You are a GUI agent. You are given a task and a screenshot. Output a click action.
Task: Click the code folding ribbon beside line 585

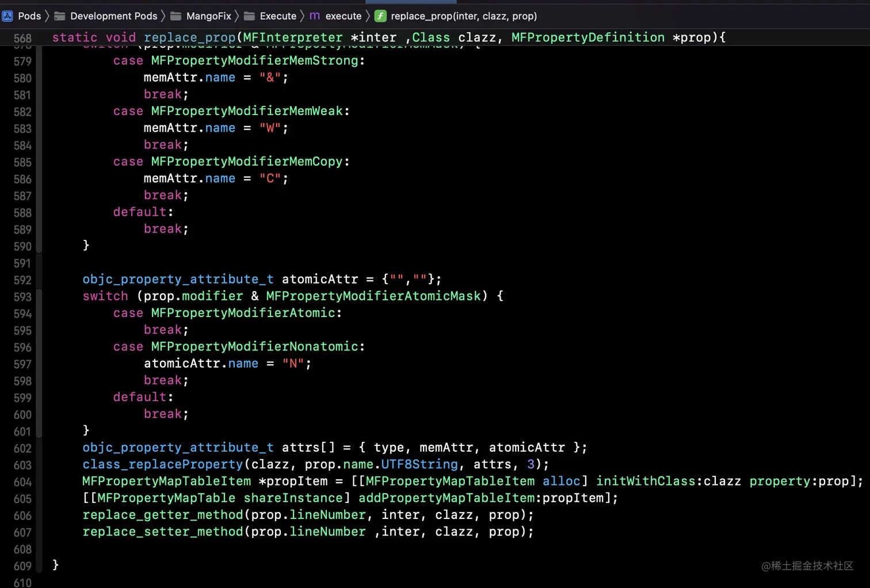39,162
